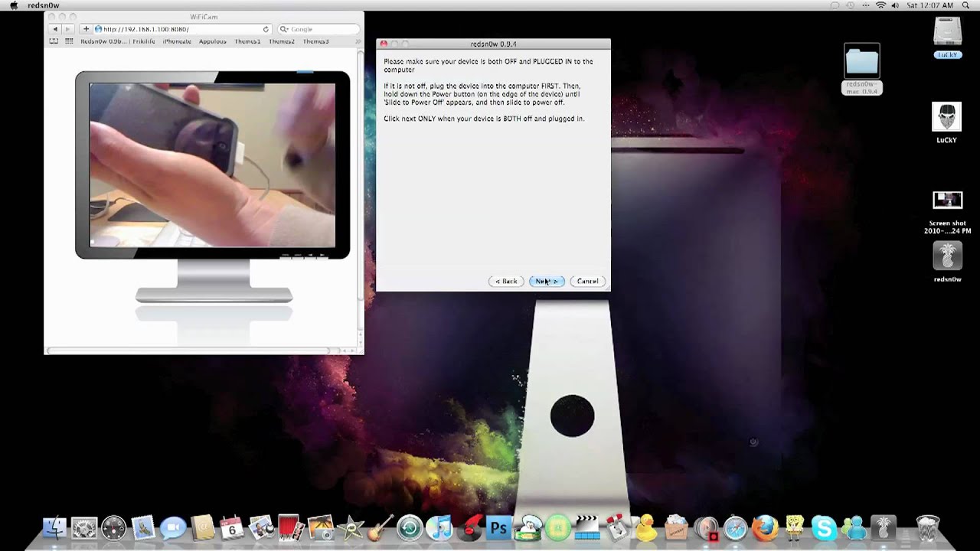Open Dashboard from the Dock
This screenshot has width=980, height=551.
tap(114, 527)
